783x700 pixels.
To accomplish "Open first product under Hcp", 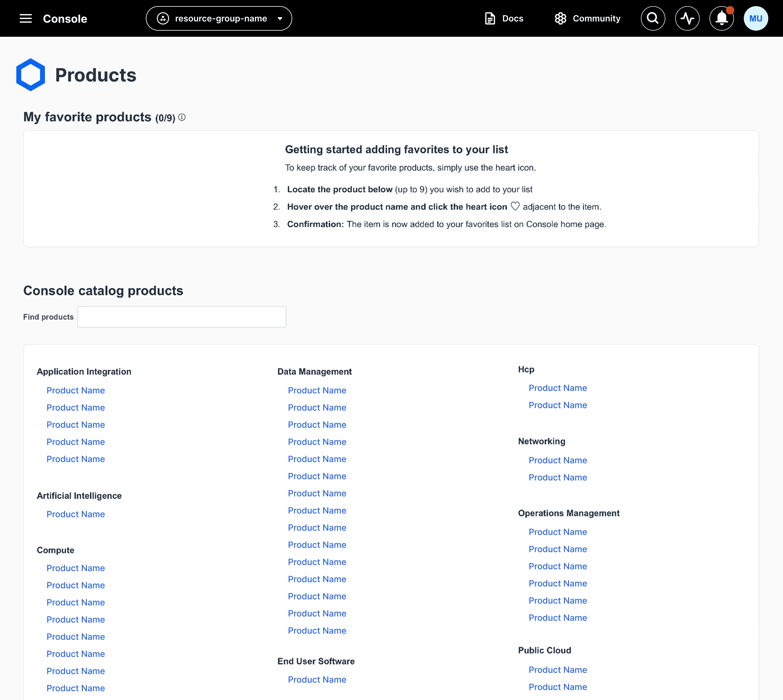I will 558,388.
